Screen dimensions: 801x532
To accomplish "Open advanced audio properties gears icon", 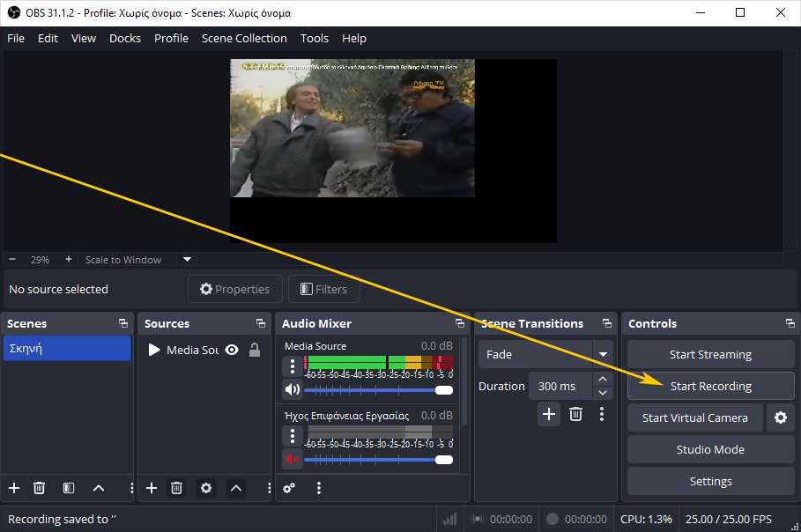I will [289, 488].
